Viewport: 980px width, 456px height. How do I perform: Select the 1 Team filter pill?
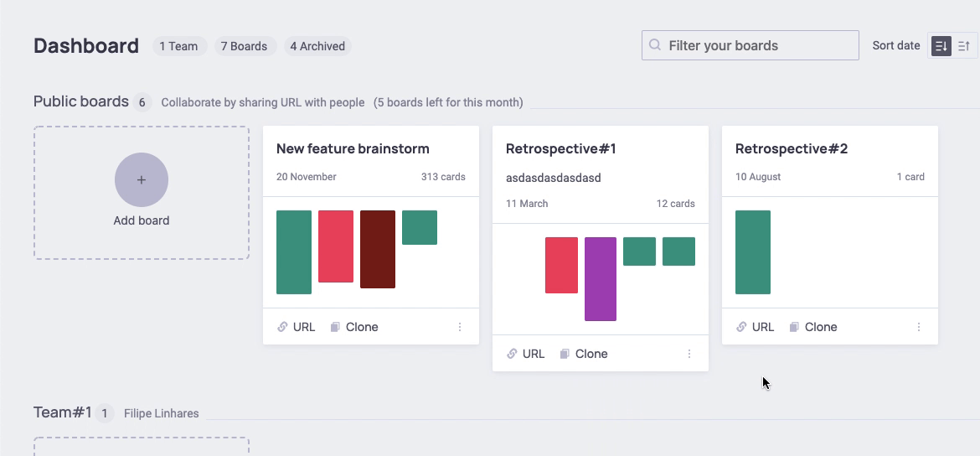(x=178, y=46)
